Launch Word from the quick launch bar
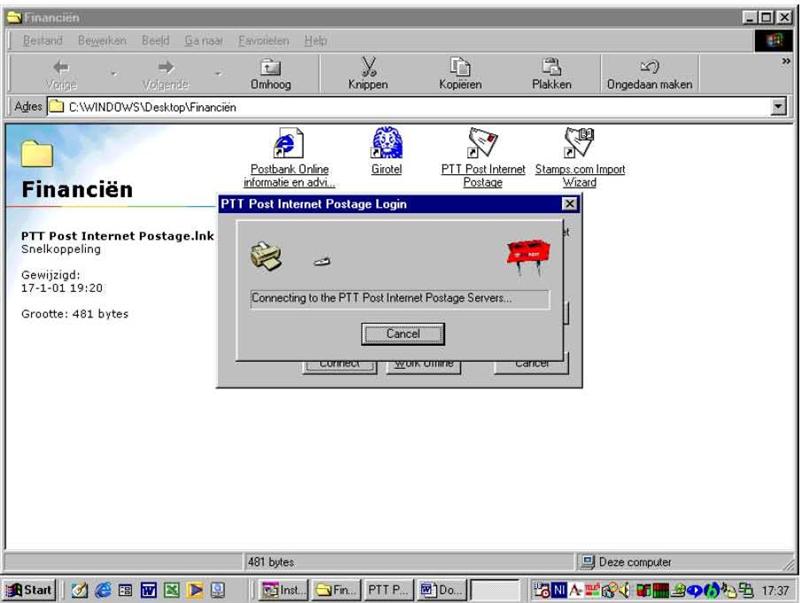The height and width of the screenshot is (603, 800). 148,590
